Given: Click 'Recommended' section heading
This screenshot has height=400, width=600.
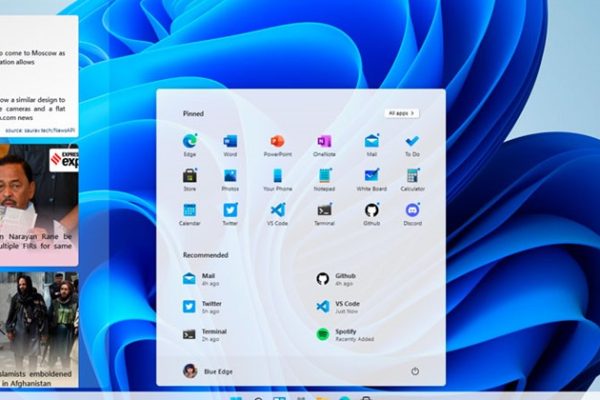Looking at the screenshot, I should click(205, 255).
